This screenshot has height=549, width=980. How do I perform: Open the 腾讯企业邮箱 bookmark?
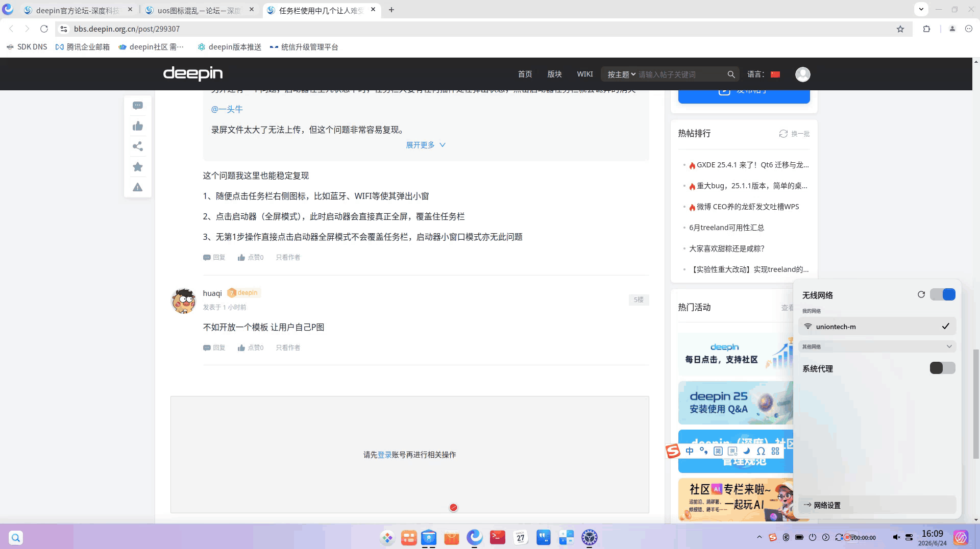pos(82,47)
